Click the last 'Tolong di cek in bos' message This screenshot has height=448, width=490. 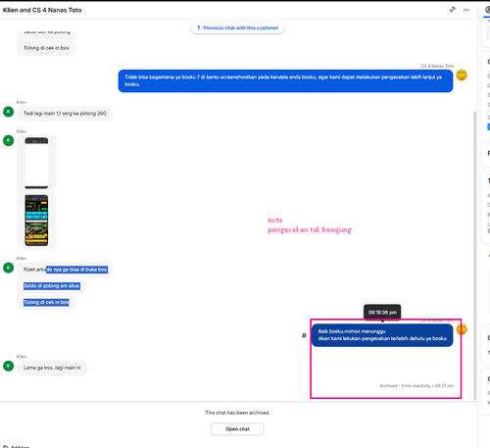point(46,302)
